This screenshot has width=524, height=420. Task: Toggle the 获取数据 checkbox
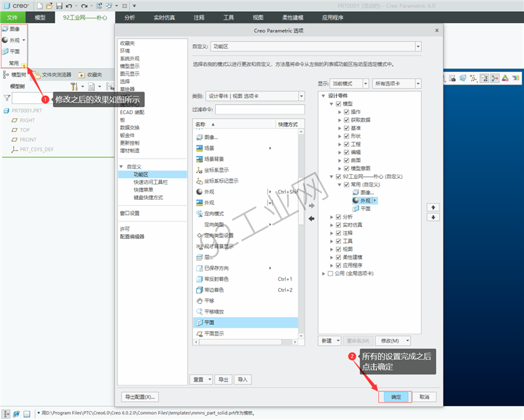coord(347,120)
